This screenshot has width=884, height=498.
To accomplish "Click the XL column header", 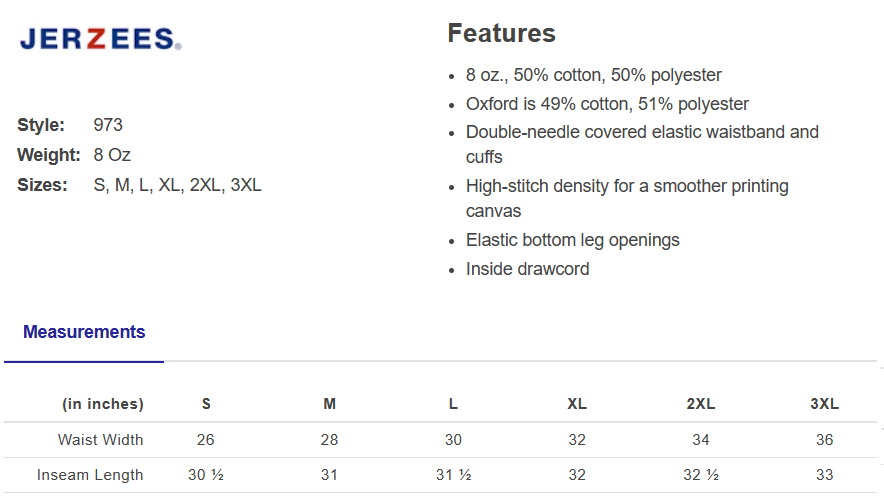I will pos(577,404).
